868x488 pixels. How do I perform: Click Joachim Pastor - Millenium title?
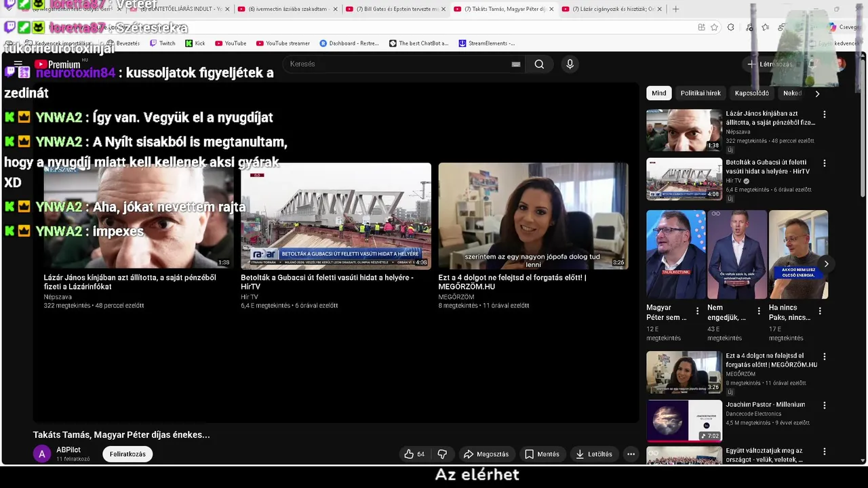[x=765, y=405]
